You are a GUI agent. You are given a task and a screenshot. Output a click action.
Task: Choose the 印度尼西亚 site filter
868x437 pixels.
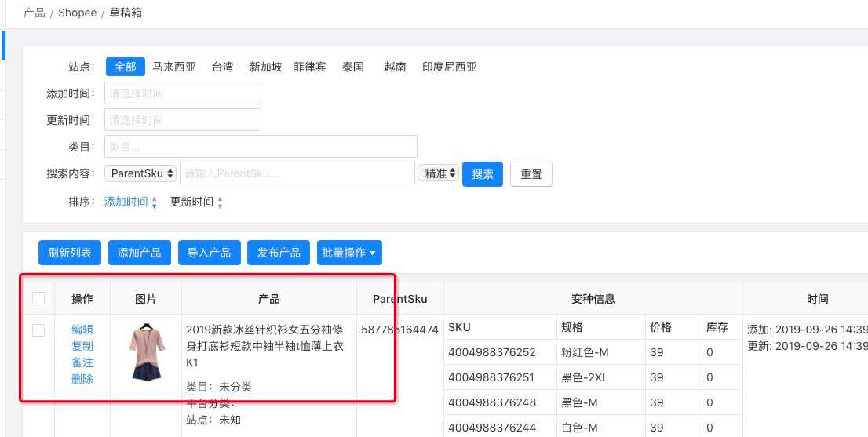[450, 67]
